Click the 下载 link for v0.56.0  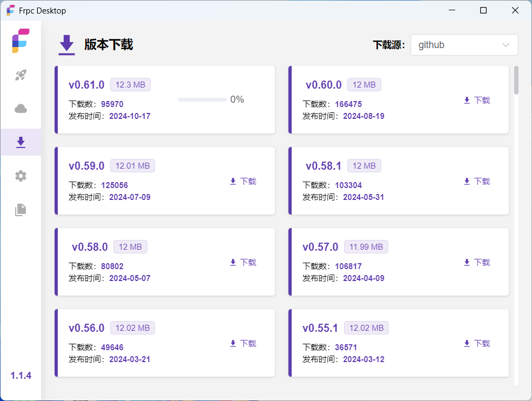[248, 344]
